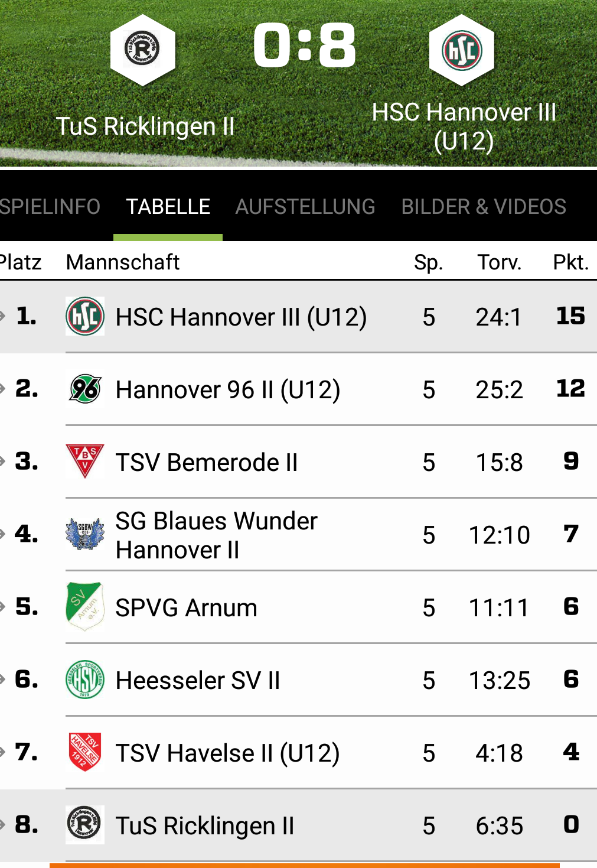Select Heesseler SV II logo in table
This screenshot has width=597, height=868.
85,680
